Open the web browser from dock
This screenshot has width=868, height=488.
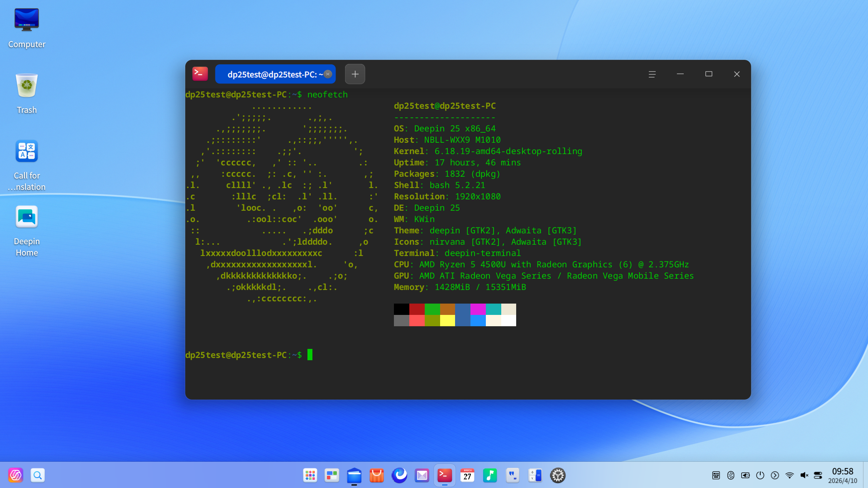click(x=399, y=475)
